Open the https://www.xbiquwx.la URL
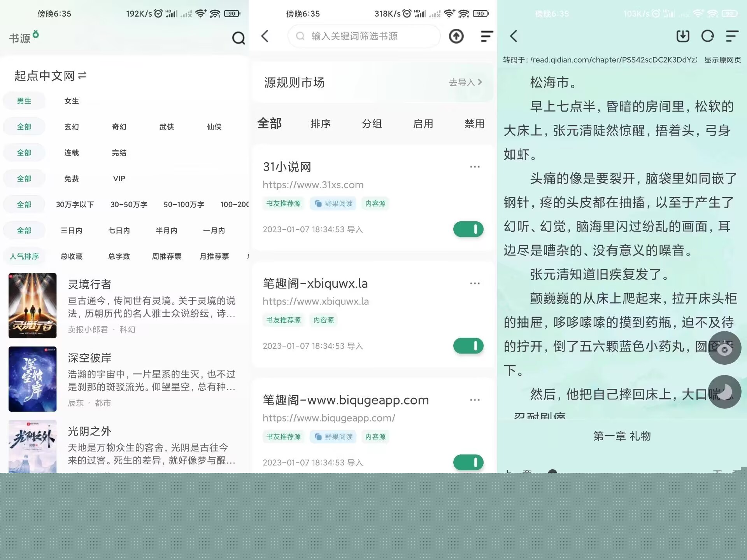Screen dimensions: 747x560 316,301
